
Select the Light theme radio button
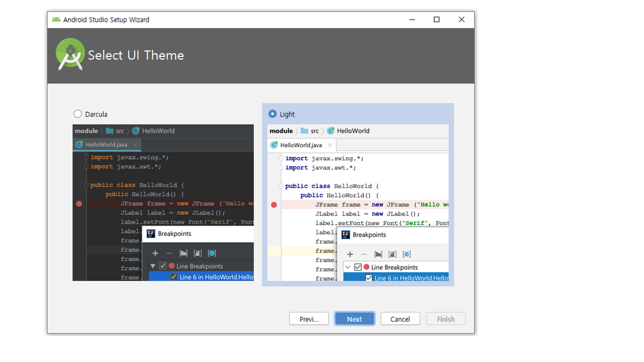point(272,114)
